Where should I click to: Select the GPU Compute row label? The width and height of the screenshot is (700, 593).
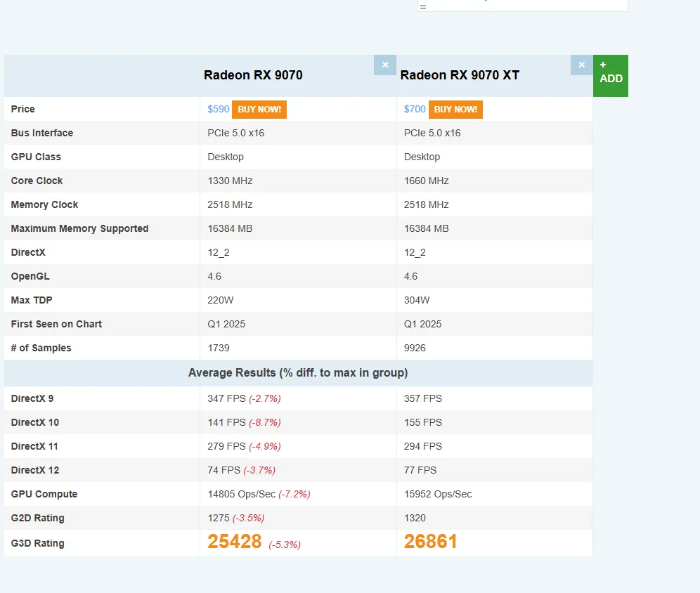44,494
